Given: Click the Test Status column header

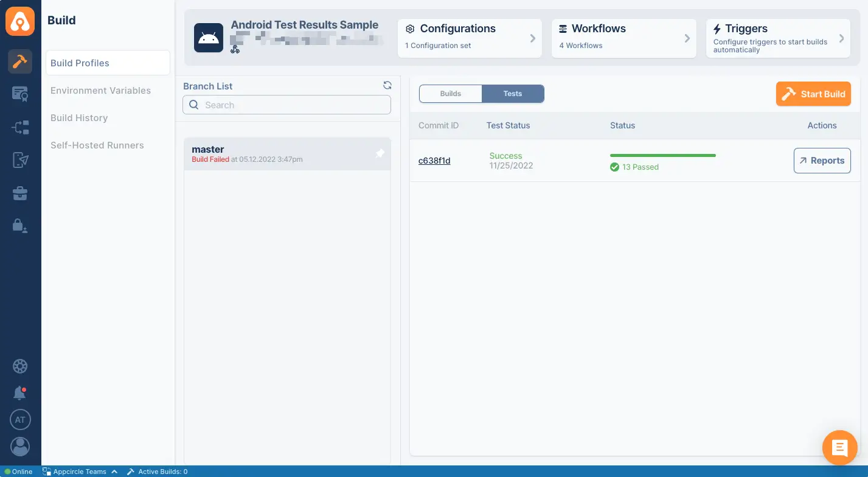Looking at the screenshot, I should pos(508,125).
